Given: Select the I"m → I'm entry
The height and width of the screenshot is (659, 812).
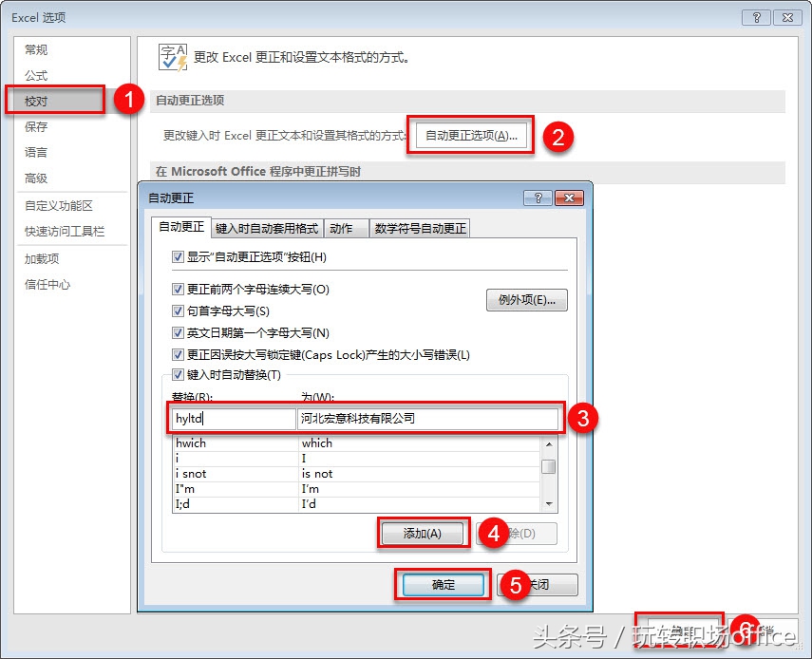Looking at the screenshot, I should click(x=356, y=488).
